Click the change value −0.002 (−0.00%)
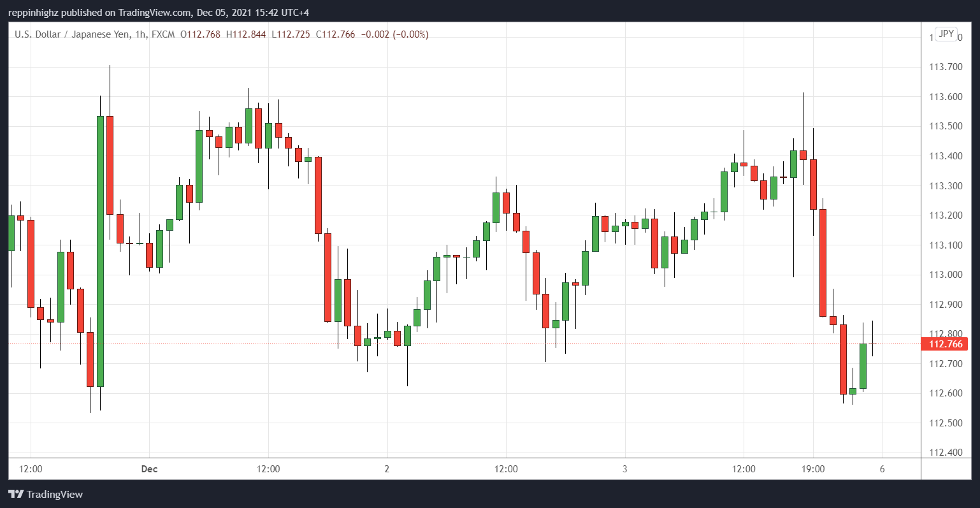Image resolution: width=980 pixels, height=508 pixels. (395, 34)
